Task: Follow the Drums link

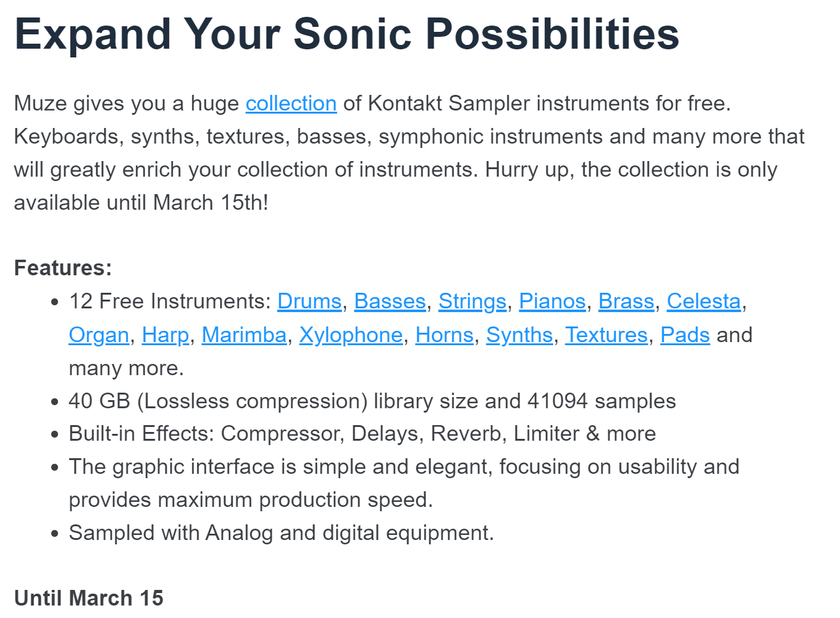Action: point(310,302)
